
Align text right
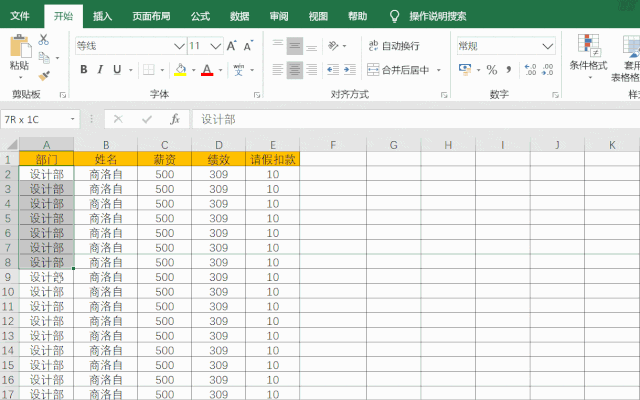(311, 70)
